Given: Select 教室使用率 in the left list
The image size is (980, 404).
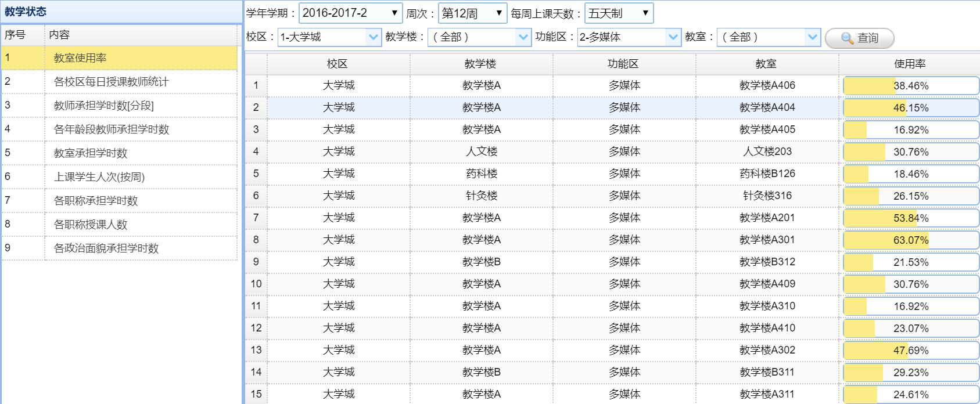Looking at the screenshot, I should [80, 58].
